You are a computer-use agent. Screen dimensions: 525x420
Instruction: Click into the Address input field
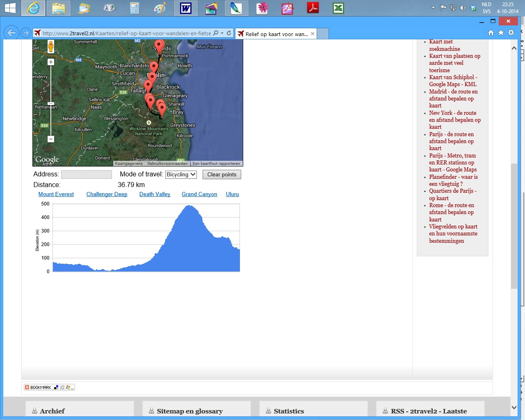pos(86,174)
